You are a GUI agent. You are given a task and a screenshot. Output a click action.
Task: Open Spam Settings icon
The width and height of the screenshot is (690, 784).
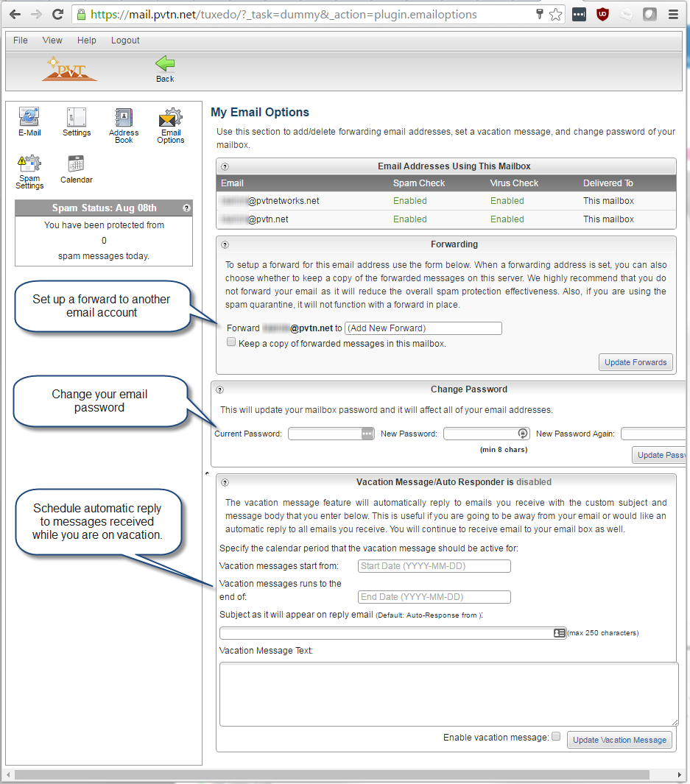pos(29,172)
